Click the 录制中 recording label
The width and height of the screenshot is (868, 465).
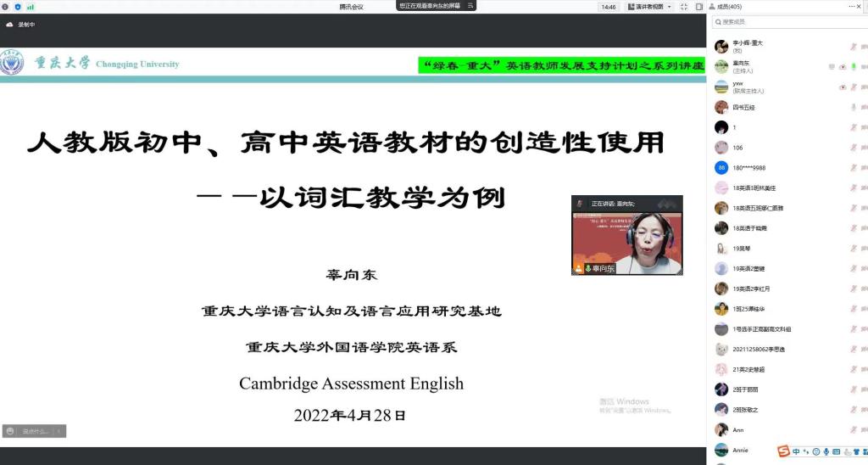click(x=26, y=25)
